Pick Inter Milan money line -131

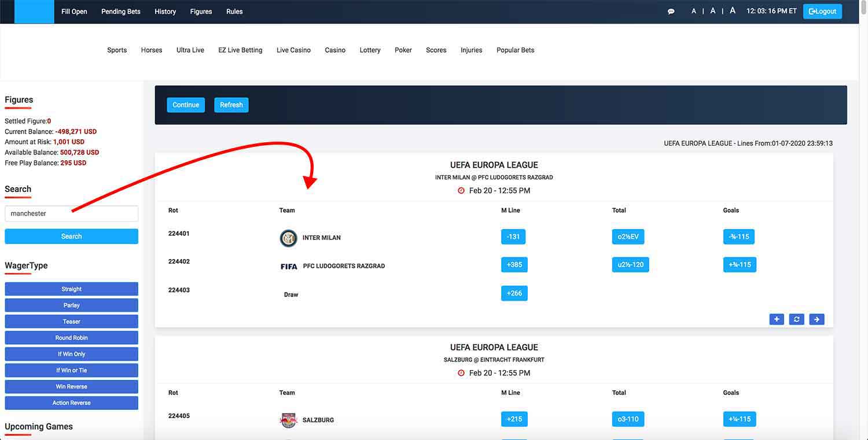click(x=513, y=236)
